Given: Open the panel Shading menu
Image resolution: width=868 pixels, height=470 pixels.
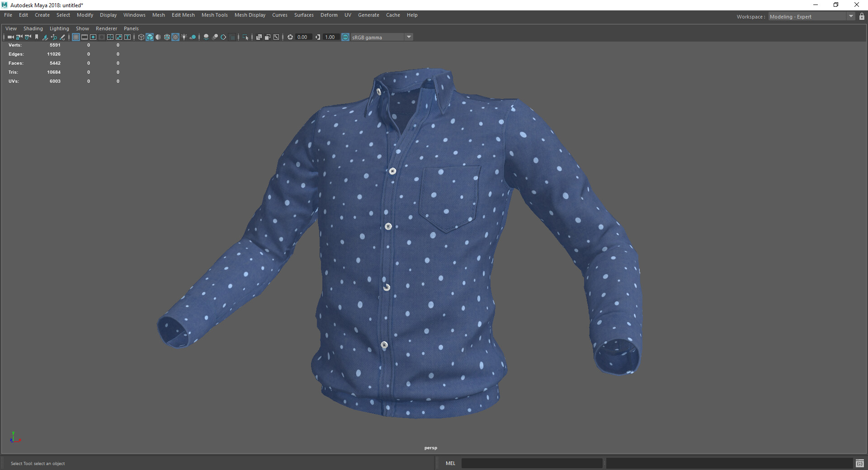Looking at the screenshot, I should 33,28.
